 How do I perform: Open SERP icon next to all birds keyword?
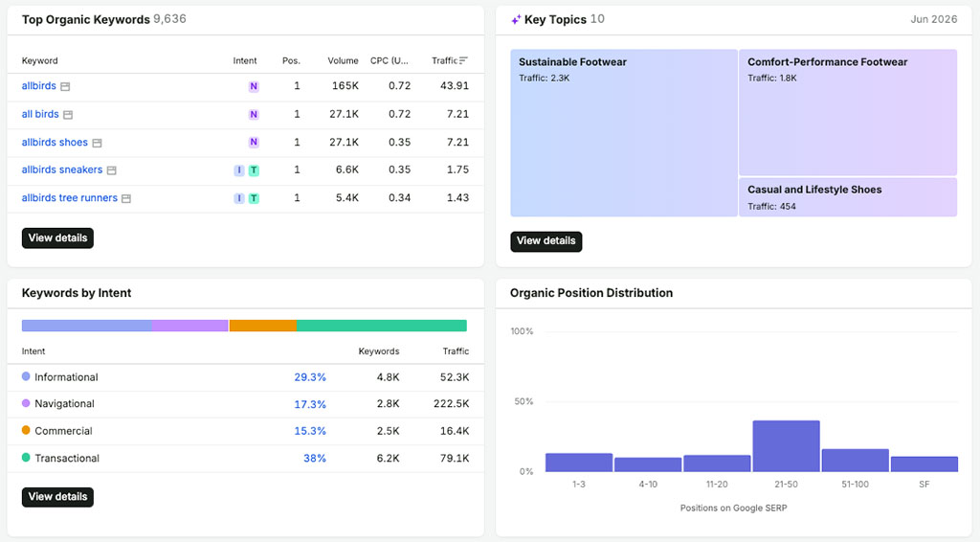pyautogui.click(x=68, y=115)
